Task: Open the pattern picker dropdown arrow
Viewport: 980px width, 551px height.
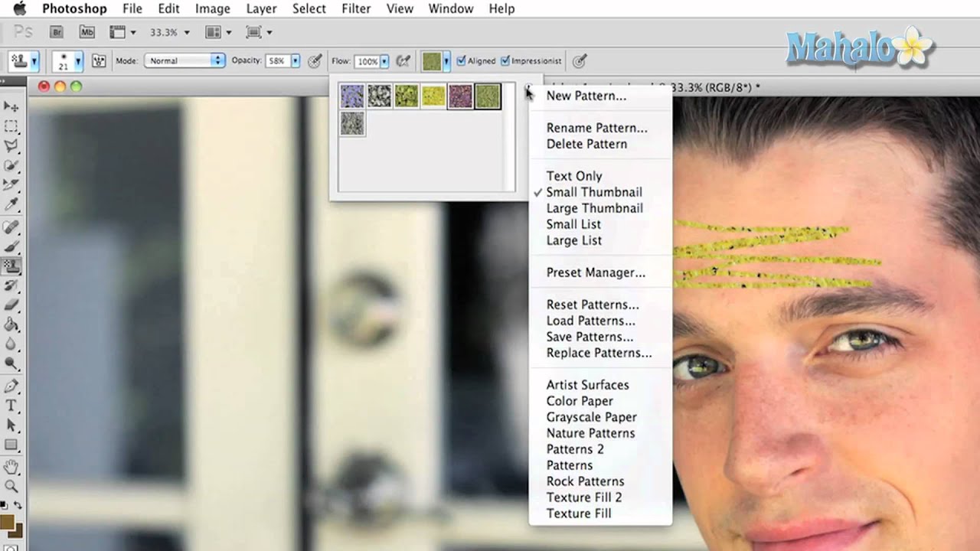Action: [446, 60]
